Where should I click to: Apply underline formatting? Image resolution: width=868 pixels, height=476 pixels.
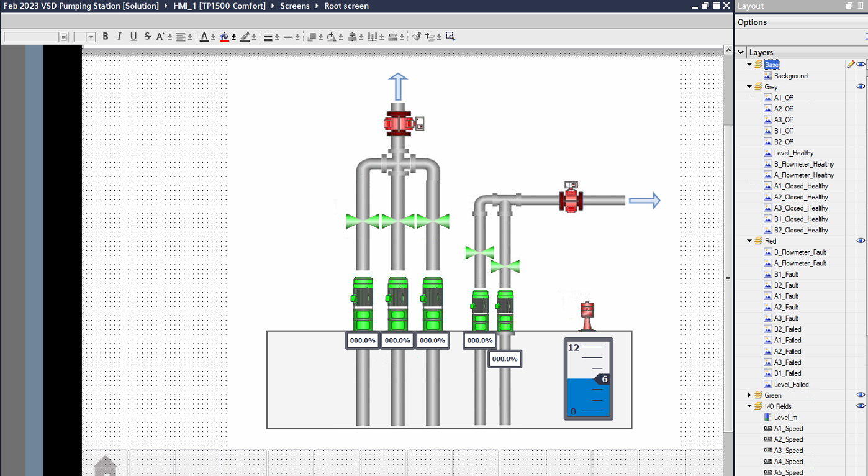tap(133, 37)
